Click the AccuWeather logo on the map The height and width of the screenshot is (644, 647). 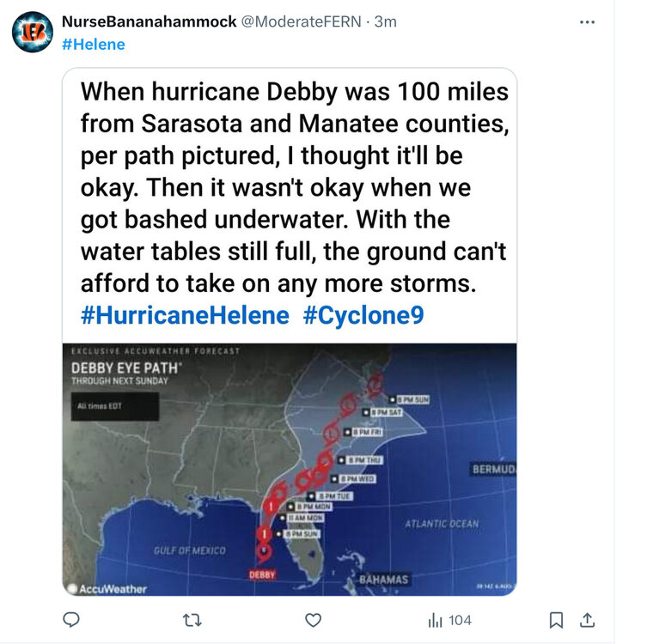click(108, 589)
